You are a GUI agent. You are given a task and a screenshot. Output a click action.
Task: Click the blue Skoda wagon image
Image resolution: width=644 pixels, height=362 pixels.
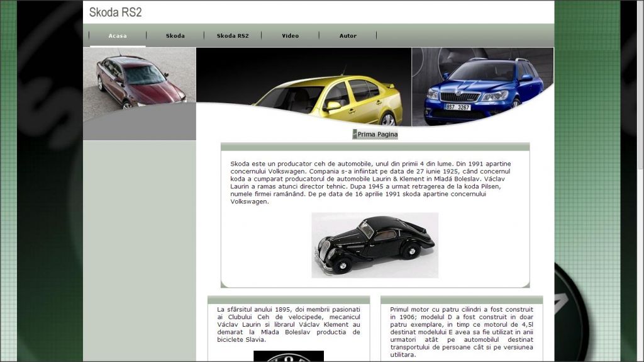point(483,88)
